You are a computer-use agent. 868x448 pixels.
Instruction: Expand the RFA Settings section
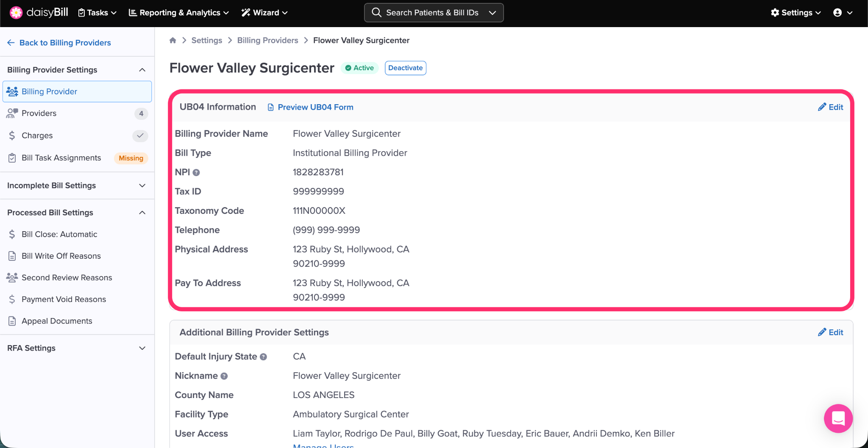[x=142, y=348]
